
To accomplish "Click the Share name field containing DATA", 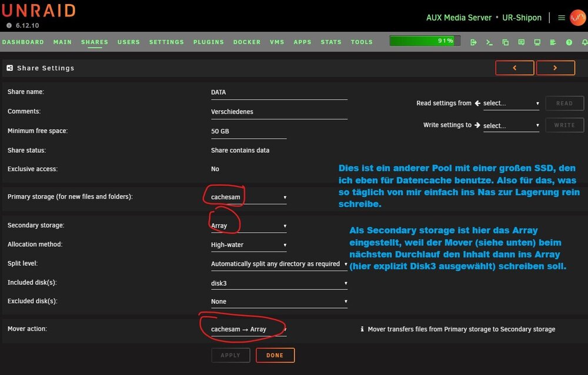I will point(279,93).
